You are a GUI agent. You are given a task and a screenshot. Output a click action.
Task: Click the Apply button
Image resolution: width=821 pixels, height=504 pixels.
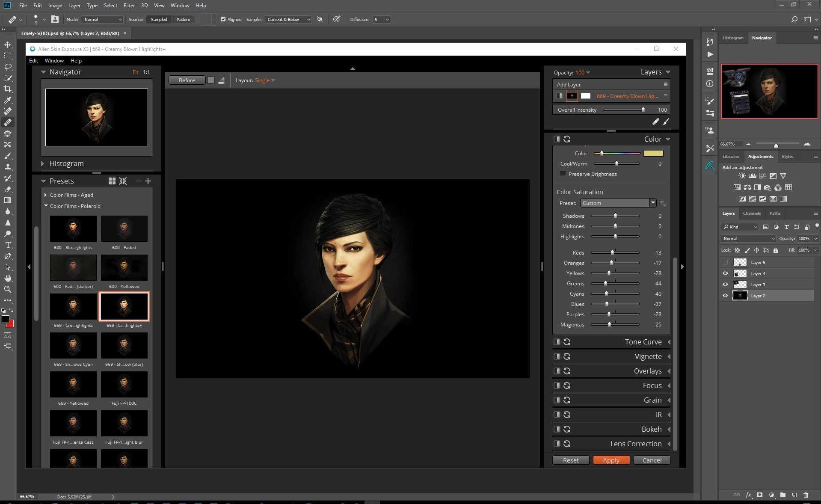611,460
